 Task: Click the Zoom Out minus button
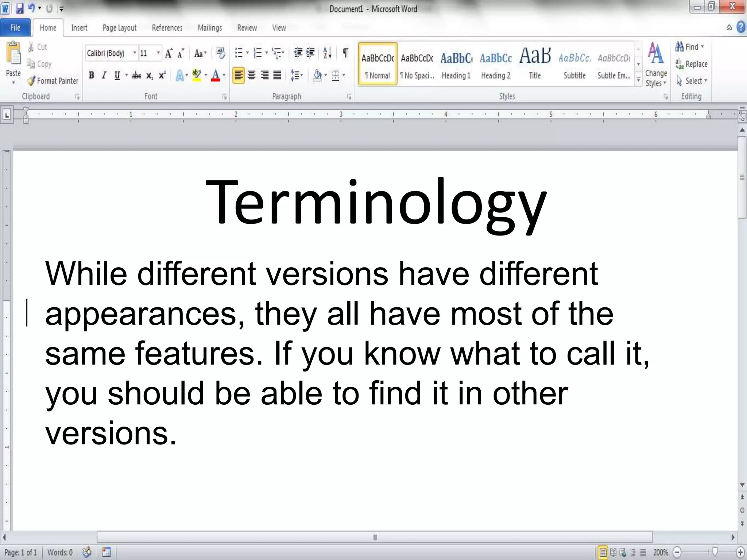tap(677, 552)
